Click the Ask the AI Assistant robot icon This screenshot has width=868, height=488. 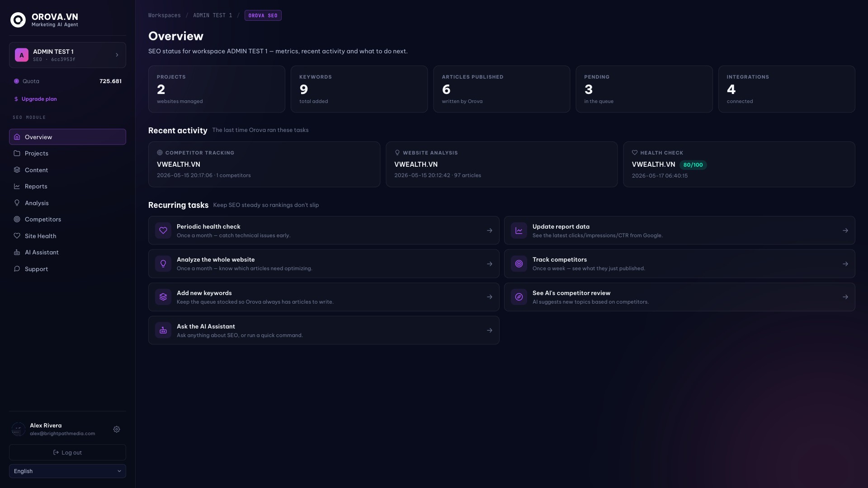(x=163, y=330)
